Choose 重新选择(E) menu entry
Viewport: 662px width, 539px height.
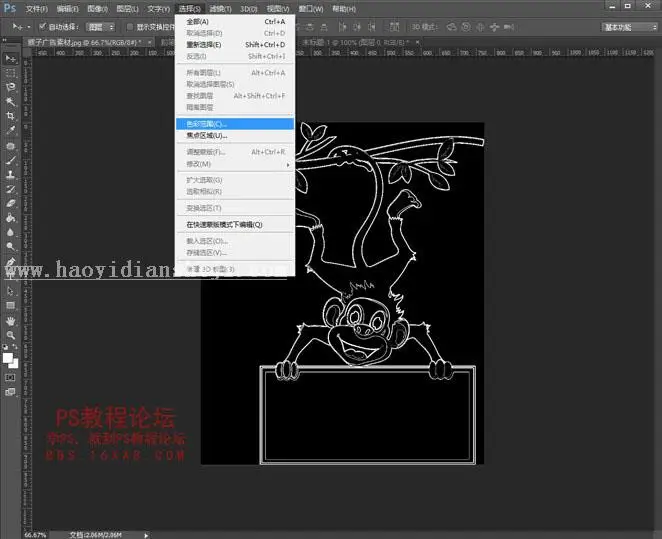tap(235, 44)
